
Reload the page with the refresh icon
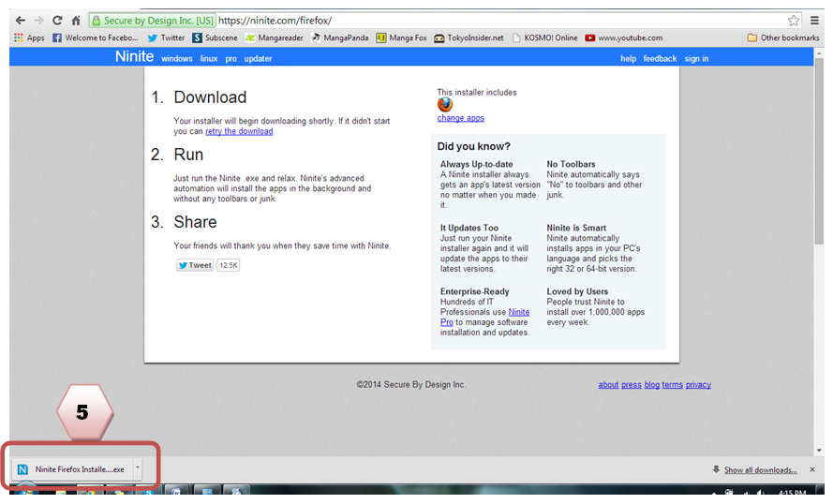(x=57, y=21)
